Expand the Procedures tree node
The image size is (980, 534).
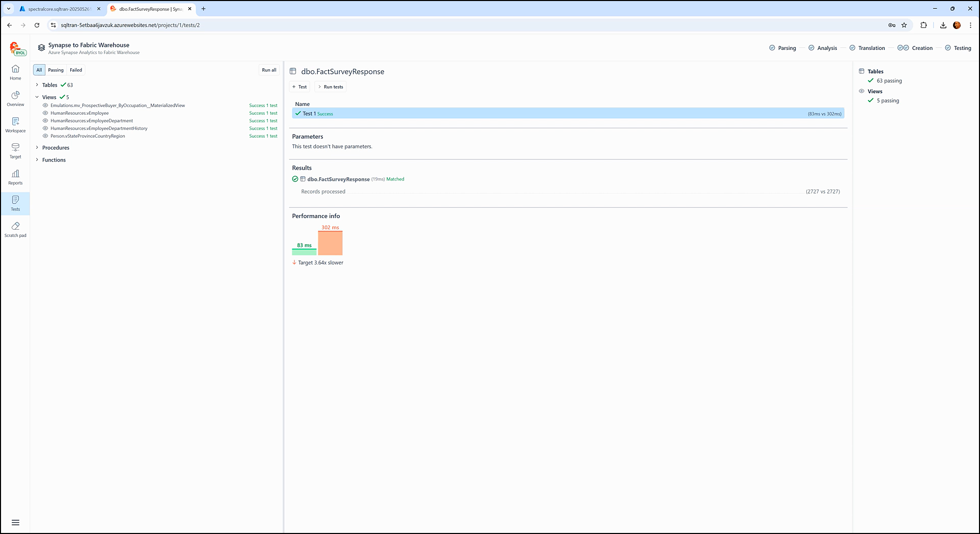37,148
